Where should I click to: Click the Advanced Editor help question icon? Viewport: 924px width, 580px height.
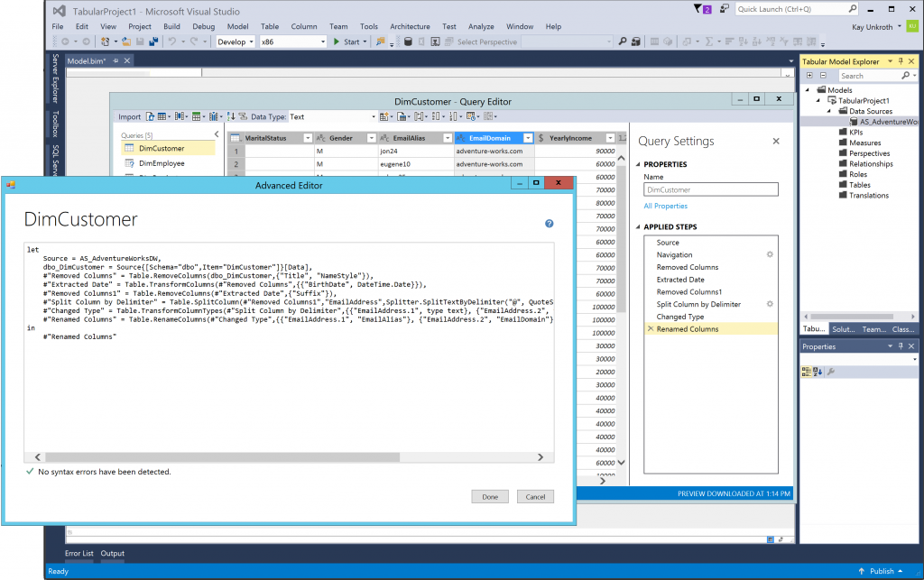coord(550,224)
